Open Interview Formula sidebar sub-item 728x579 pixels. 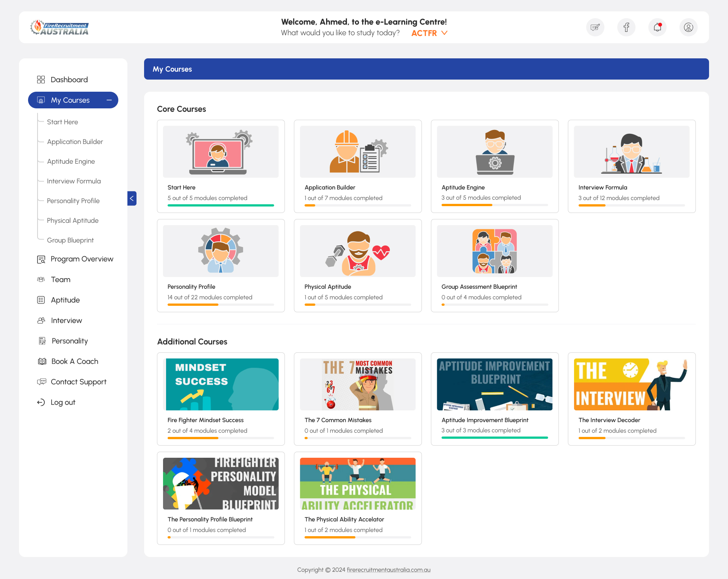pos(74,181)
